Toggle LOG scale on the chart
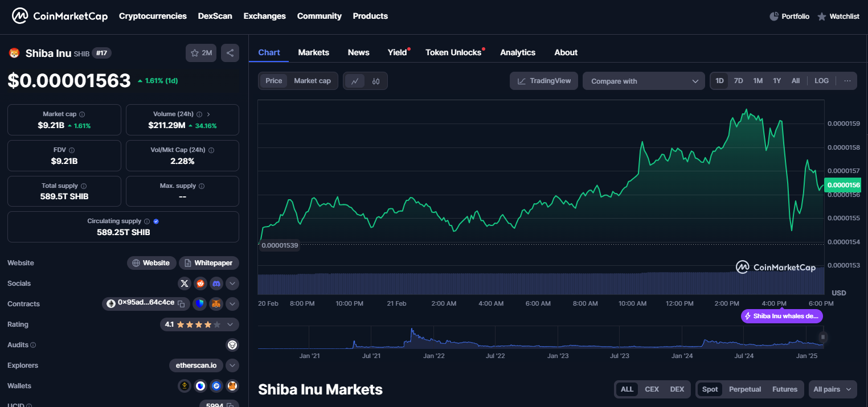 [822, 81]
